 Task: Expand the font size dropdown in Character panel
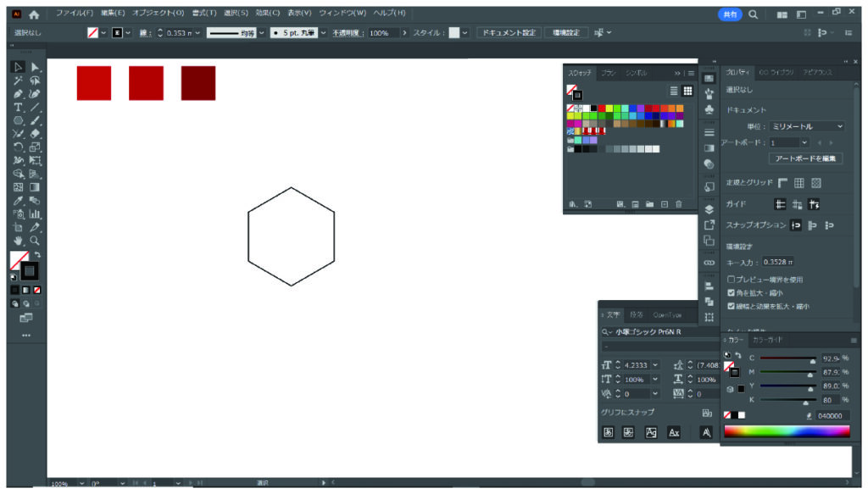point(655,365)
